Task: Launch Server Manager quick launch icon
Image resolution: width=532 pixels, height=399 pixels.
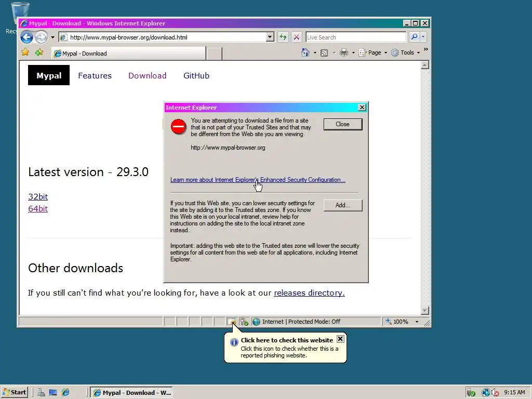Action: [x=41, y=393]
